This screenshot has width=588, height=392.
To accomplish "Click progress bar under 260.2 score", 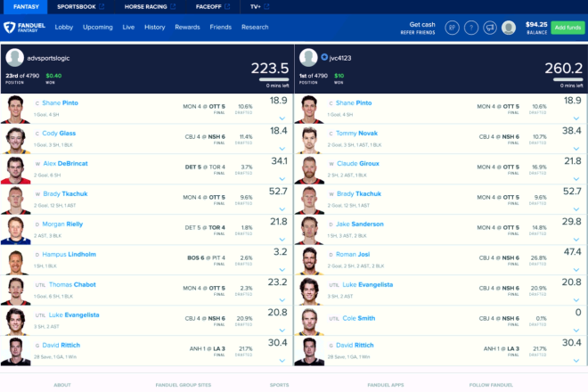I will pos(568,79).
